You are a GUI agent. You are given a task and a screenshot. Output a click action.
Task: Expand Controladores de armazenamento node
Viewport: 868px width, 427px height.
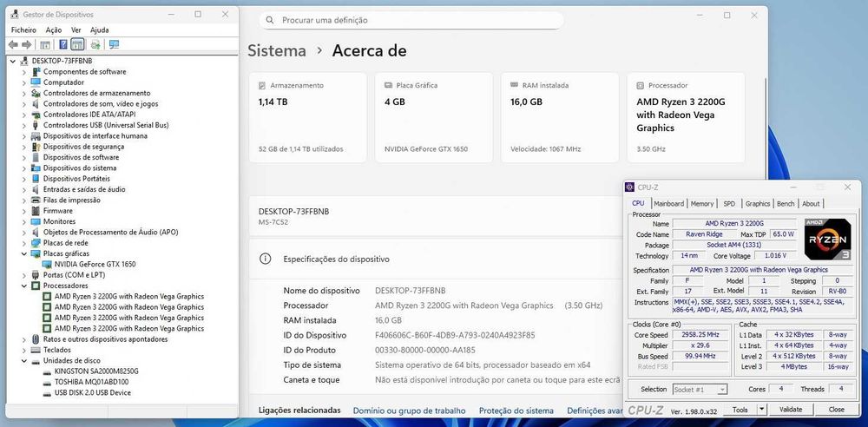click(x=23, y=93)
